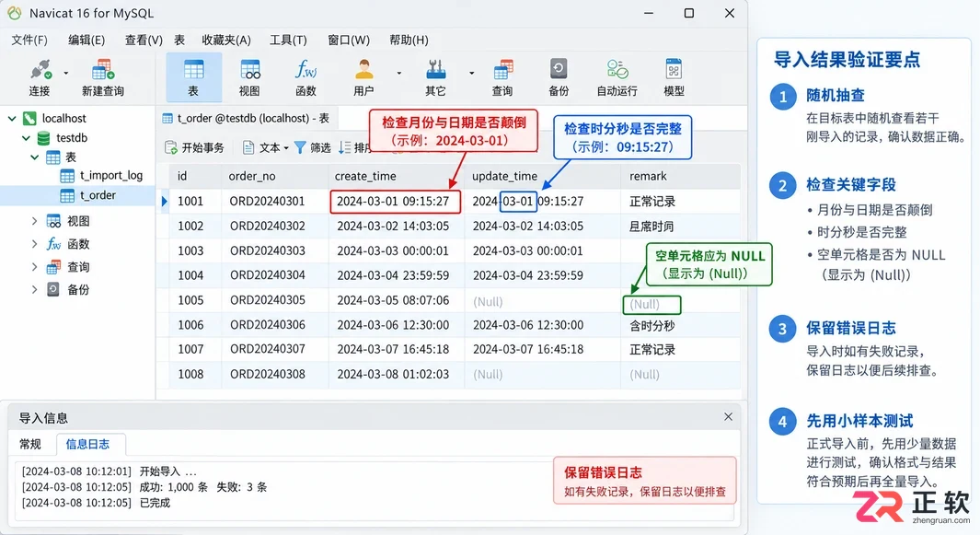Click the 视图 icon in the tree
This screenshot has height=535, width=980.
pyautogui.click(x=53, y=221)
